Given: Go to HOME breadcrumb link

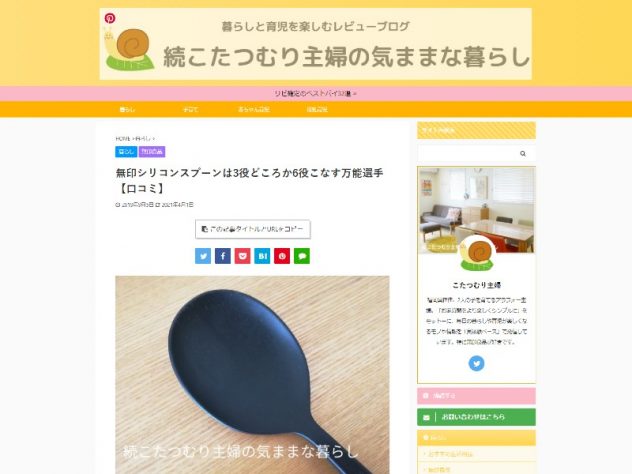Looking at the screenshot, I should tap(123, 139).
